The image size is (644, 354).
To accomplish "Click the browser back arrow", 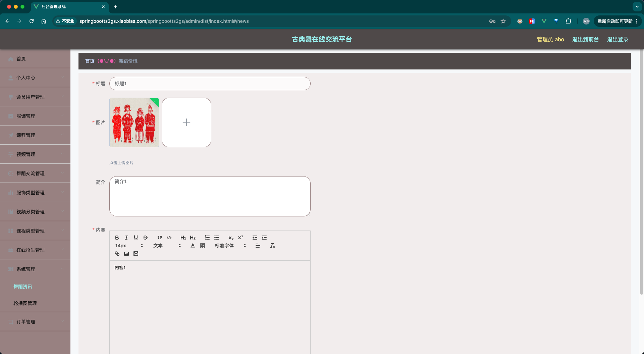I will click(x=7, y=21).
